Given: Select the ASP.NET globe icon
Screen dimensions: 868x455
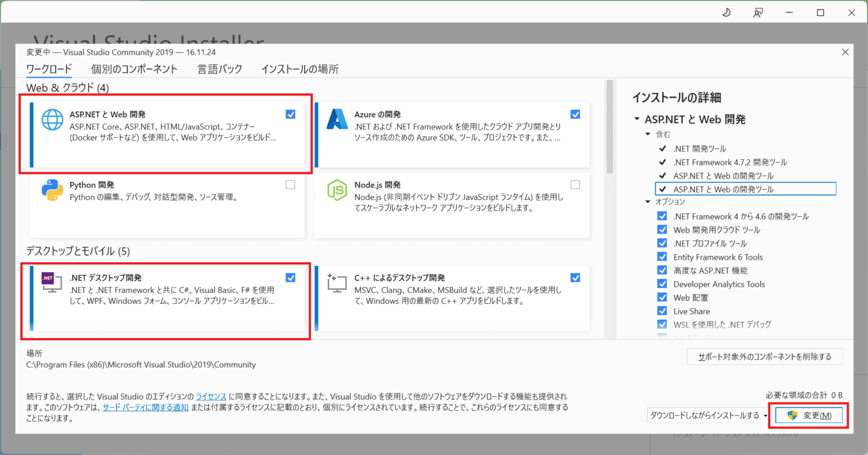Looking at the screenshot, I should pos(52,120).
